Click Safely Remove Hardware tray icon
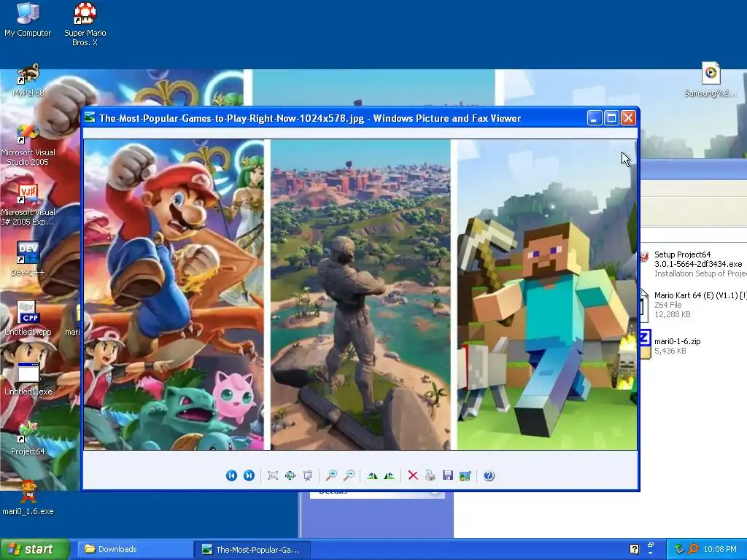 (679, 549)
